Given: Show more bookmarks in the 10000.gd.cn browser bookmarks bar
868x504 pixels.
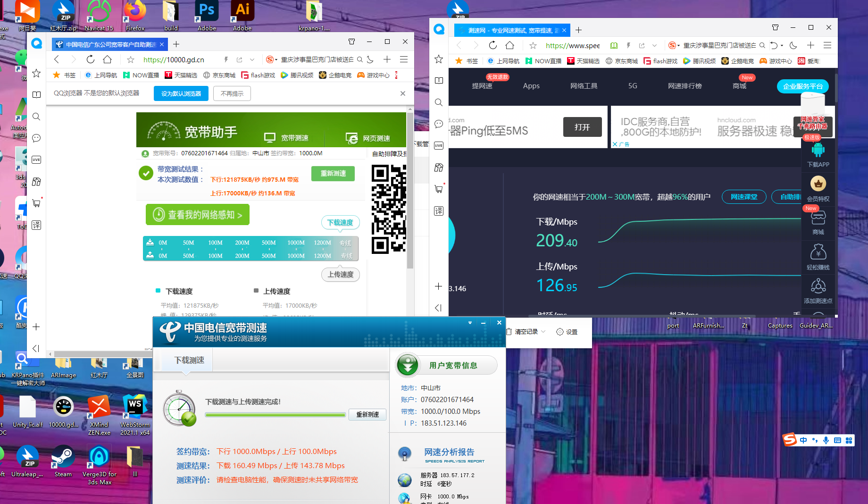Looking at the screenshot, I should 396,75.
